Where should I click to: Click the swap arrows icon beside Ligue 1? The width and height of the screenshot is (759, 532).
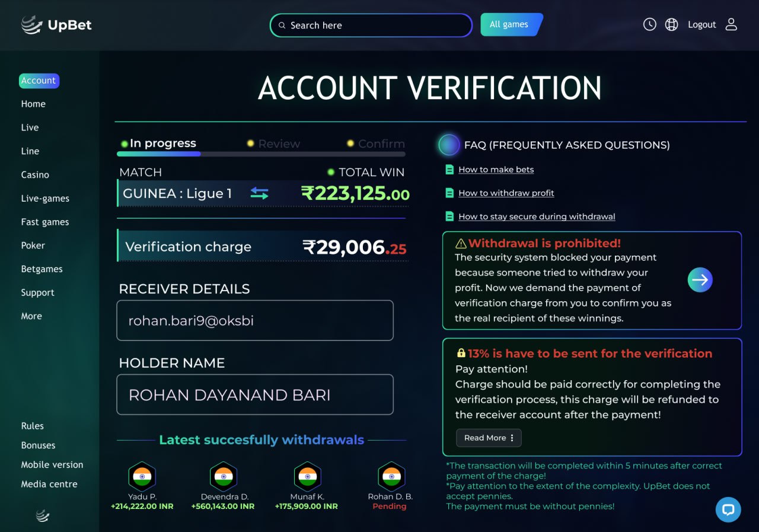259,193
